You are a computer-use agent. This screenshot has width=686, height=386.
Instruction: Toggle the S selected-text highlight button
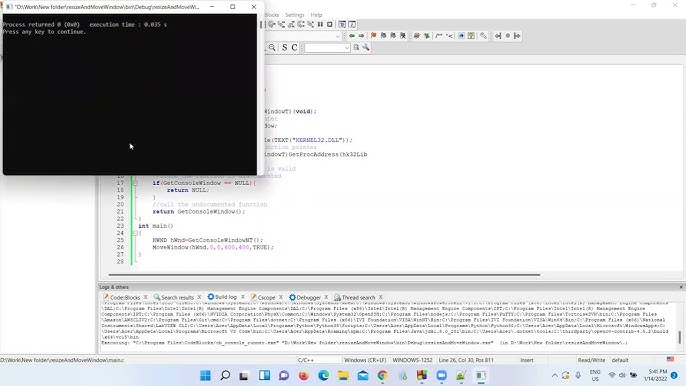[284, 47]
